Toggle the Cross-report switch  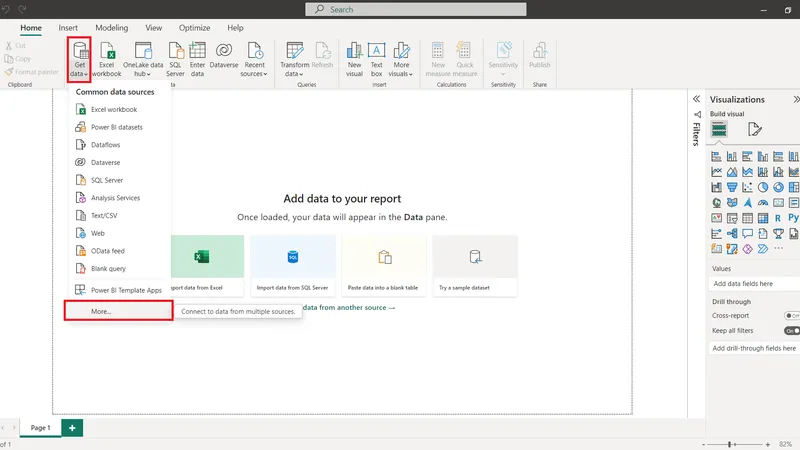[791, 315]
